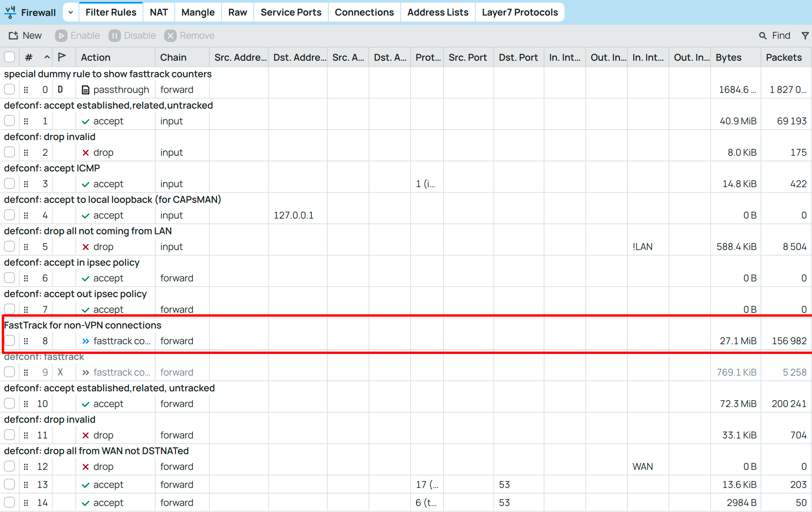
Task: Click disabled X flag on rule 9
Action: [x=60, y=372]
